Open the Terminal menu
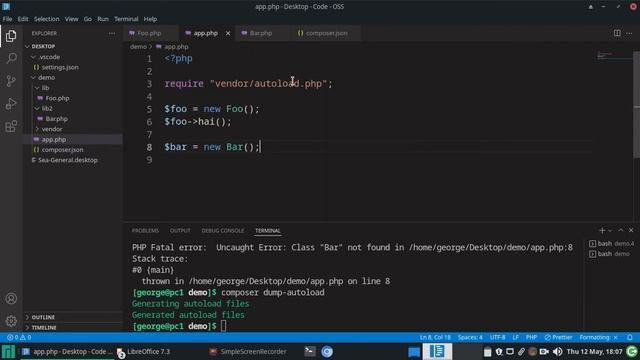Viewport: 640px width, 360px height. pyautogui.click(x=126, y=19)
